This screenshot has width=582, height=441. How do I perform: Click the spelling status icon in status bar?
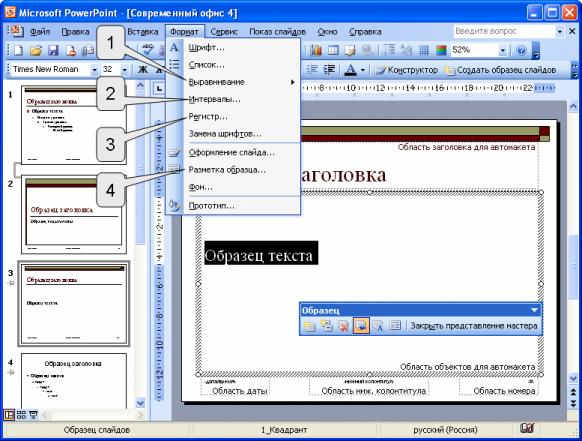click(527, 429)
